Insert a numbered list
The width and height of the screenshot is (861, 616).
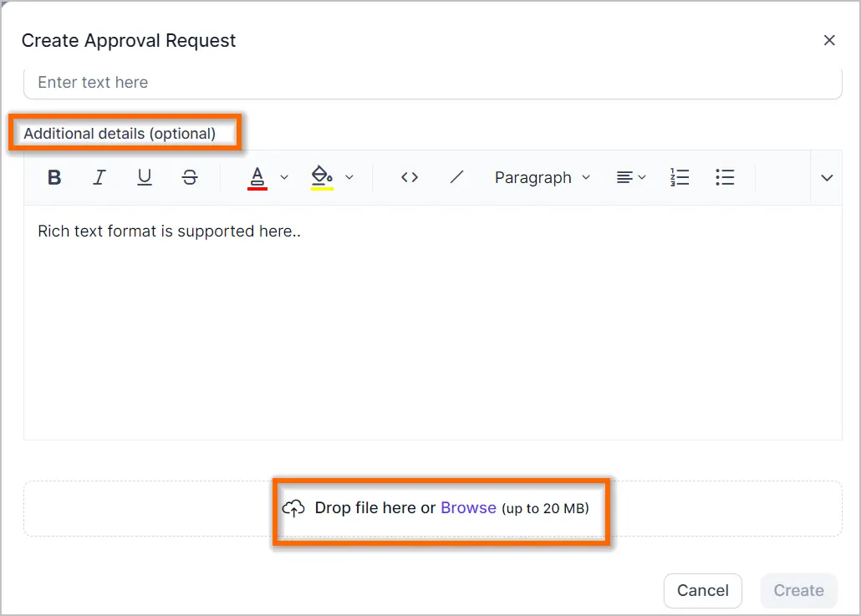click(680, 177)
